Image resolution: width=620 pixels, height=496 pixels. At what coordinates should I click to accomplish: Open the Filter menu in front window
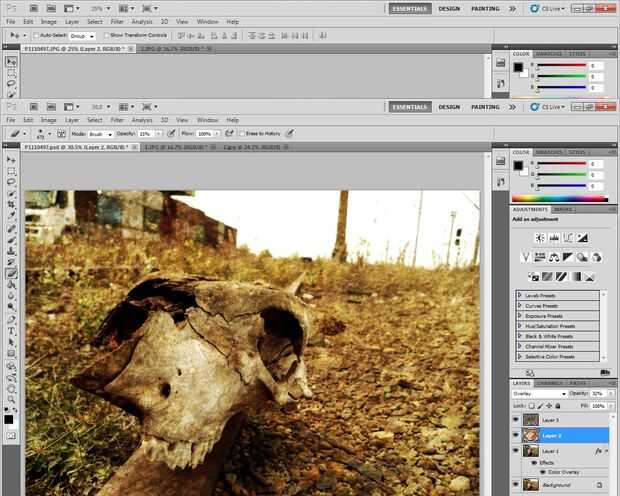(x=117, y=120)
